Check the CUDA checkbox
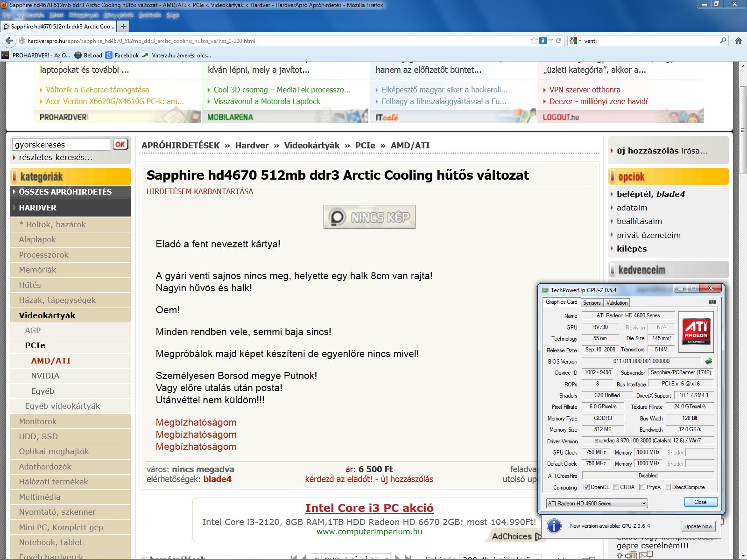The height and width of the screenshot is (560, 747). (616, 487)
